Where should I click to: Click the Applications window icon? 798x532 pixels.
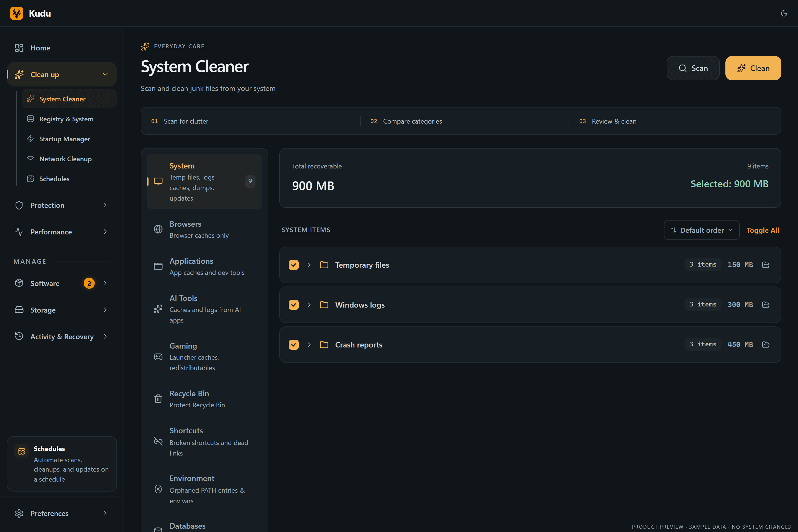pyautogui.click(x=158, y=266)
